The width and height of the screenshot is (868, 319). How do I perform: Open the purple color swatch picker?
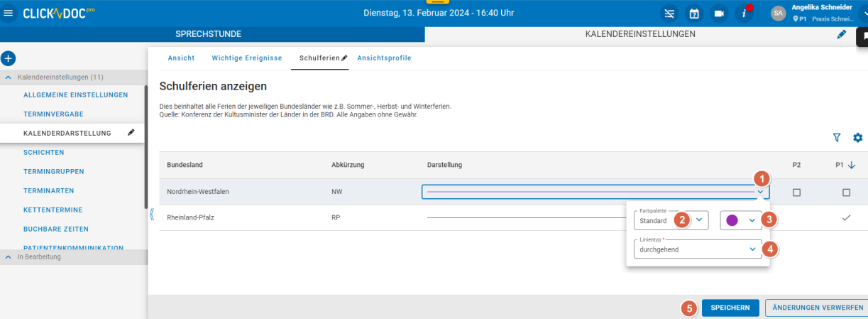pos(741,220)
